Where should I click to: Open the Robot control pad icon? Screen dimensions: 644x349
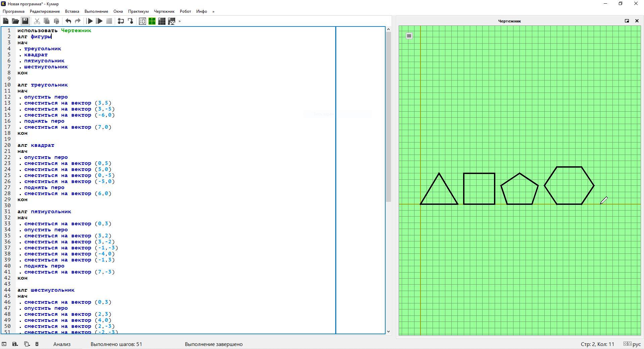pos(171,21)
